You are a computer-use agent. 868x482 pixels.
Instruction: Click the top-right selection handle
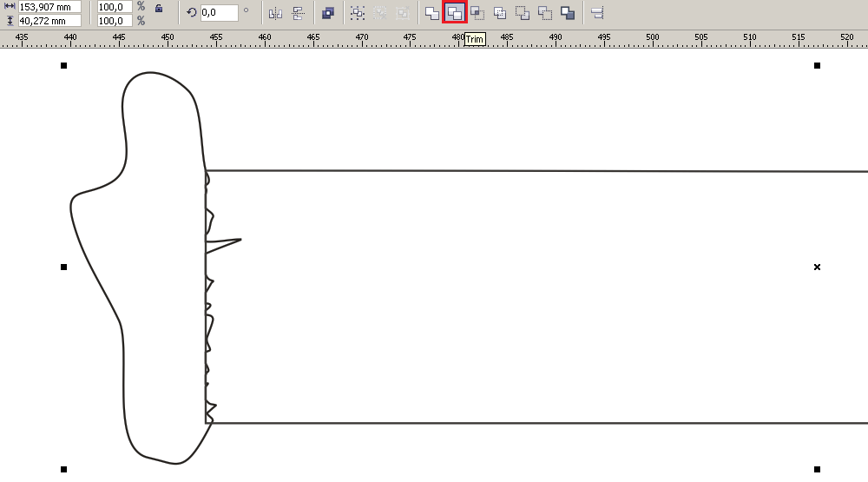click(817, 65)
